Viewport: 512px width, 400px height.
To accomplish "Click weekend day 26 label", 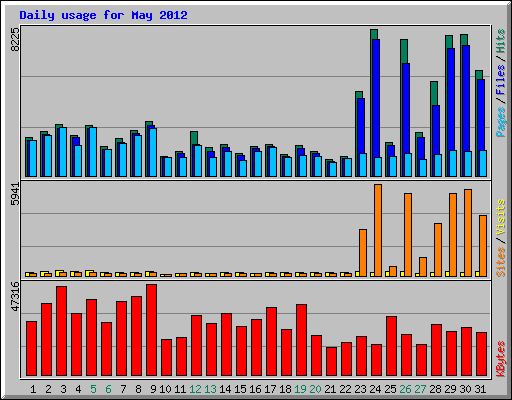I will 405,389.
